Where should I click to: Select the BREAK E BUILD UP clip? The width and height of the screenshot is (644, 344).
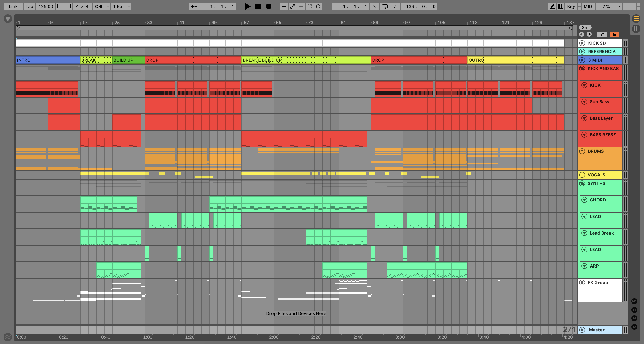pos(306,60)
